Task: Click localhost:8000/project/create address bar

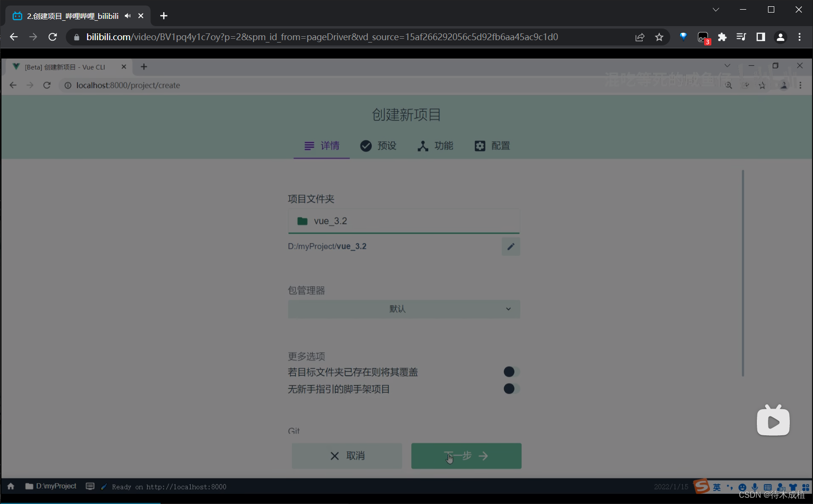Action: coord(128,86)
